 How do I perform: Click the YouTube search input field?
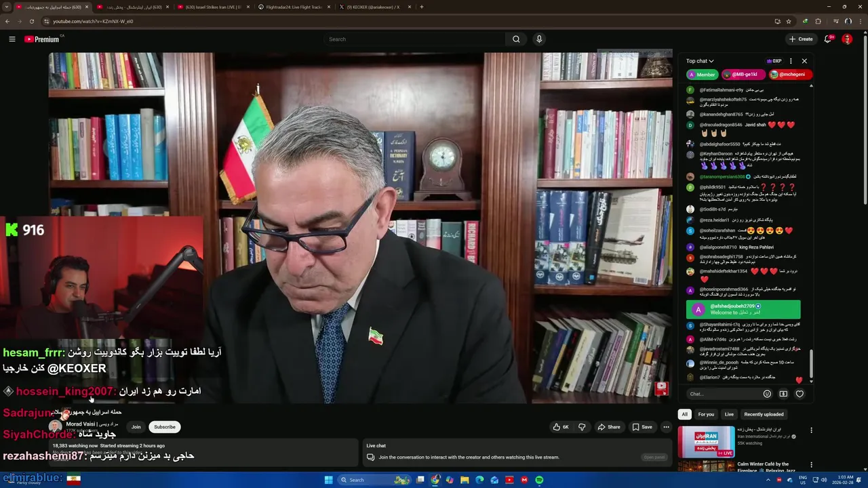click(x=414, y=39)
